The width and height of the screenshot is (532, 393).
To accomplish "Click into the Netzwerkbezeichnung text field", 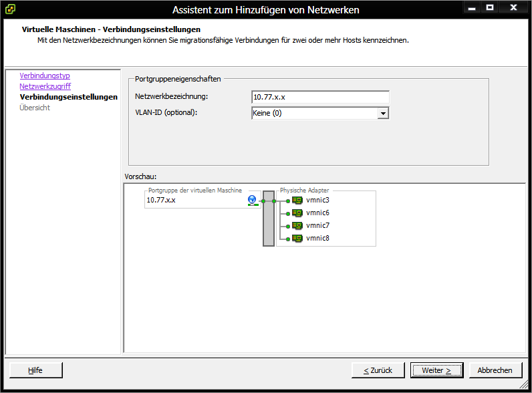I will (319, 98).
